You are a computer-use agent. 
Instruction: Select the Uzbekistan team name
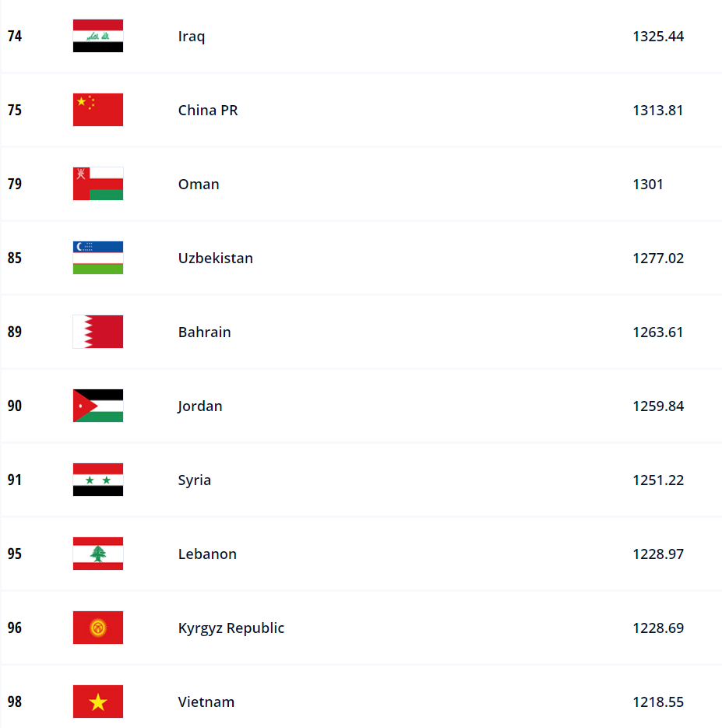(216, 258)
